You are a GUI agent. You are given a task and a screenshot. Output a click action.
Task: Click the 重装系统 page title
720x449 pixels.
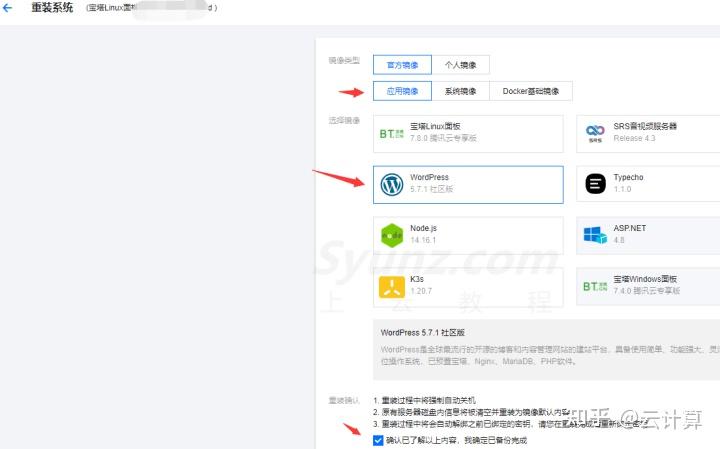(x=52, y=7)
